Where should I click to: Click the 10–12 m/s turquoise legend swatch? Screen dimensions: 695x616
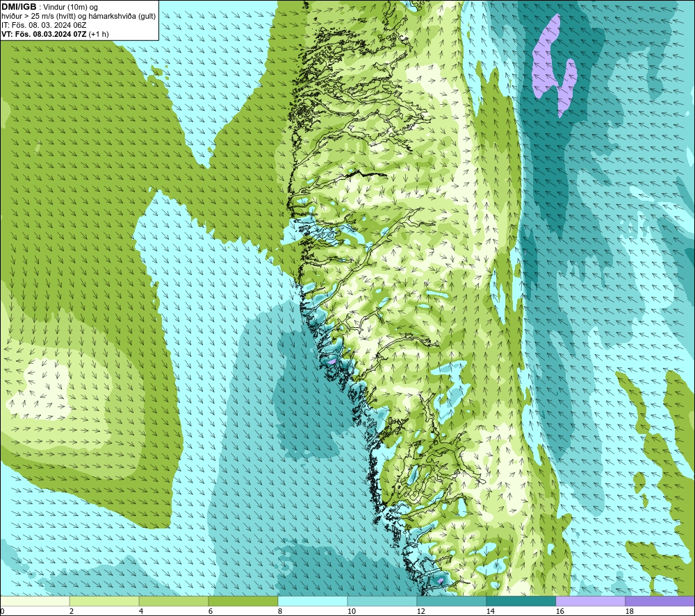pos(382,601)
